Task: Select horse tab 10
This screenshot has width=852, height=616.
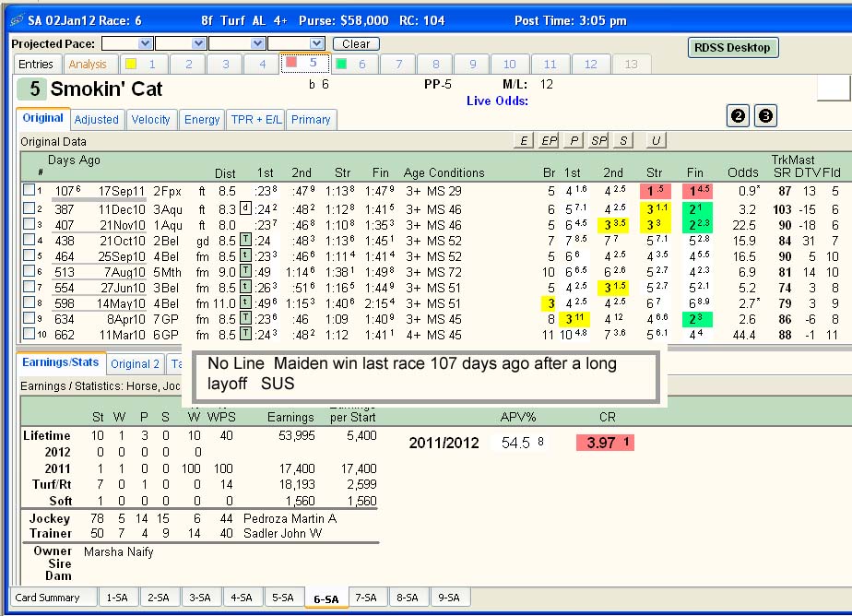Action: [510, 65]
